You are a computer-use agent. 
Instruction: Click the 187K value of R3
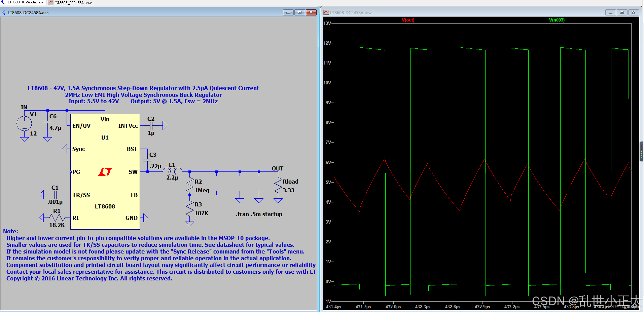pos(202,213)
